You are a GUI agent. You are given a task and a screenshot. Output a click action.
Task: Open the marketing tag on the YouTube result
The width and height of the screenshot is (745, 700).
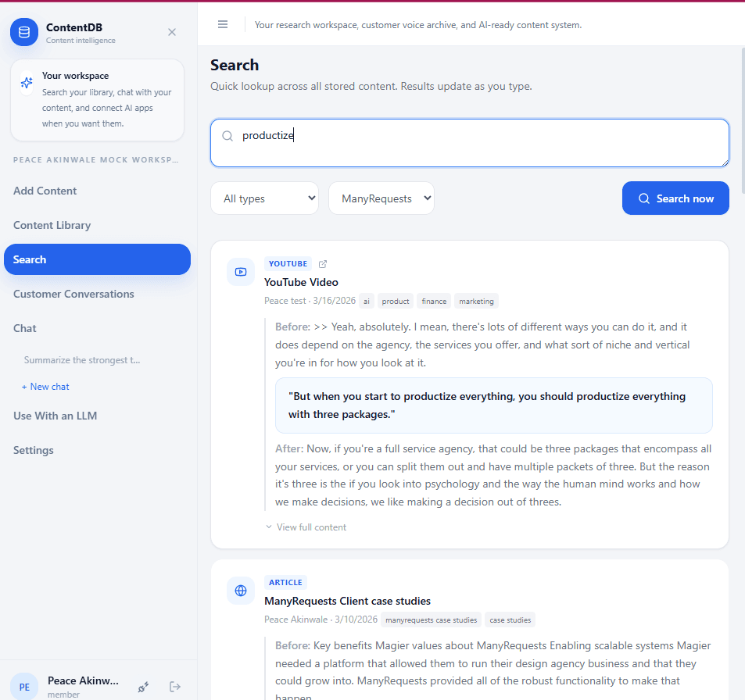476,301
